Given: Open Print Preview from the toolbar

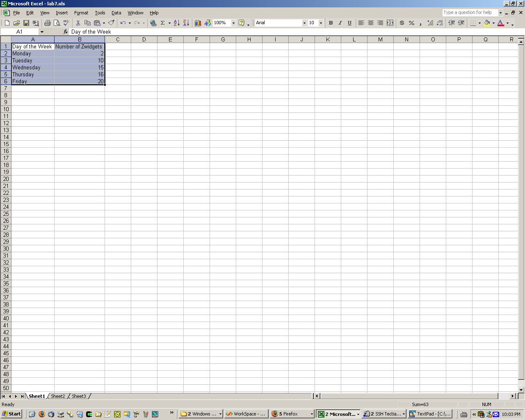Looking at the screenshot, I should 57,23.
